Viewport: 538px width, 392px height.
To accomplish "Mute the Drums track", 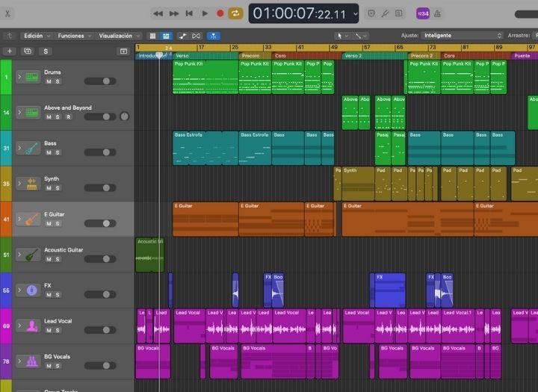I will point(49,81).
